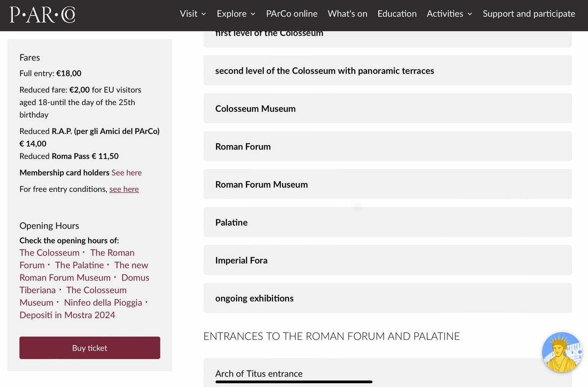The height and width of the screenshot is (387, 588).
Task: Open What's on menu item
Action: 347,14
